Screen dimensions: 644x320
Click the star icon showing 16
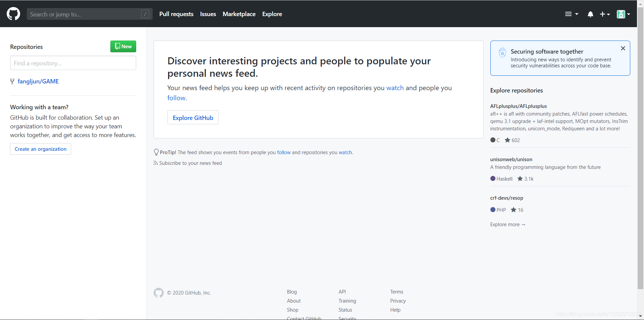click(513, 210)
